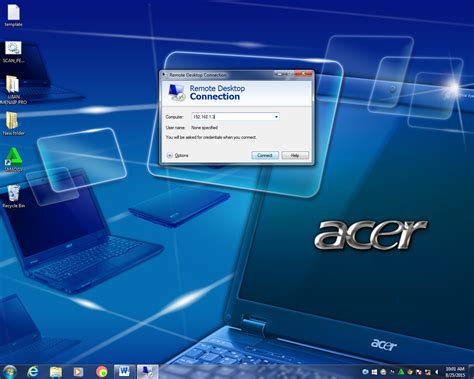Screen dimensions: 474x379
Task: Click the leftmost round blue tray icon
Action: (365, 372)
